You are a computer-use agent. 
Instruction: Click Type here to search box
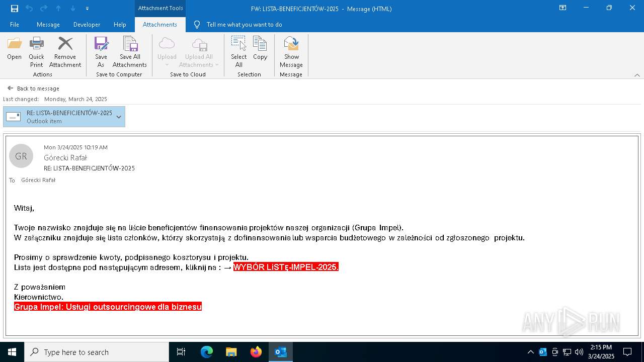point(97,352)
